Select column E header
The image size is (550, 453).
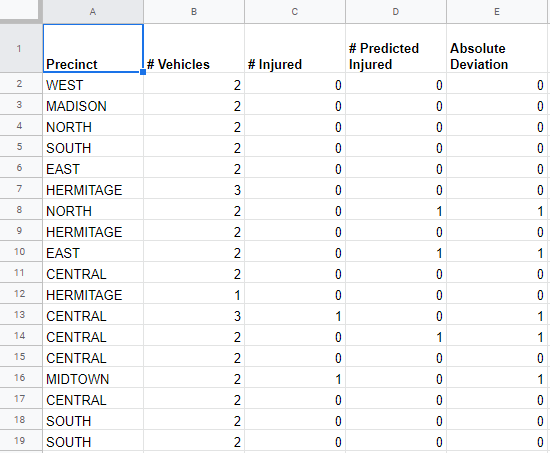(497, 12)
